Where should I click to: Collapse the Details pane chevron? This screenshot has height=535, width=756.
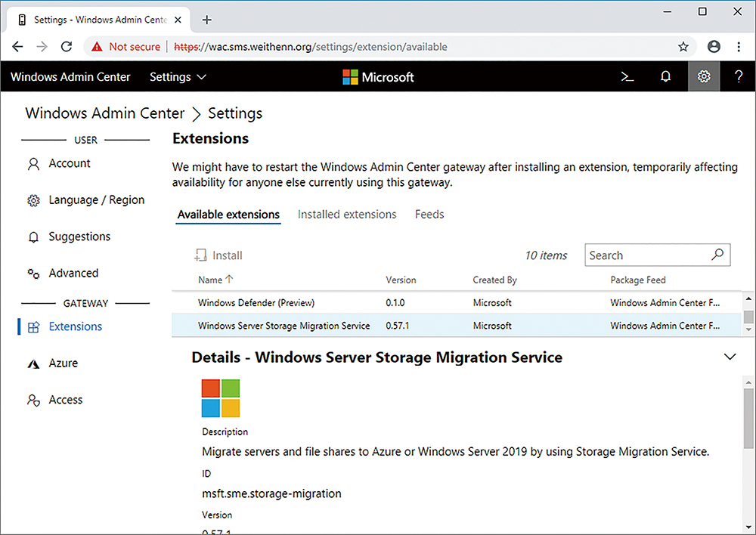[730, 357]
